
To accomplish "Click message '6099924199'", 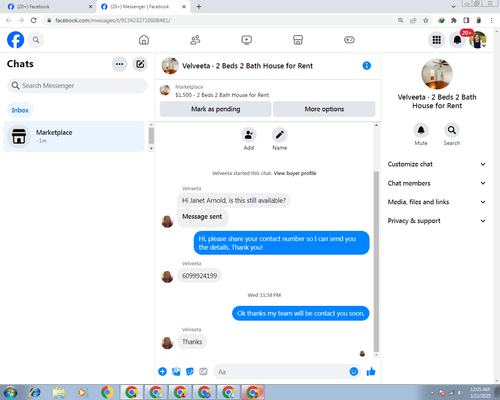I will click(199, 276).
